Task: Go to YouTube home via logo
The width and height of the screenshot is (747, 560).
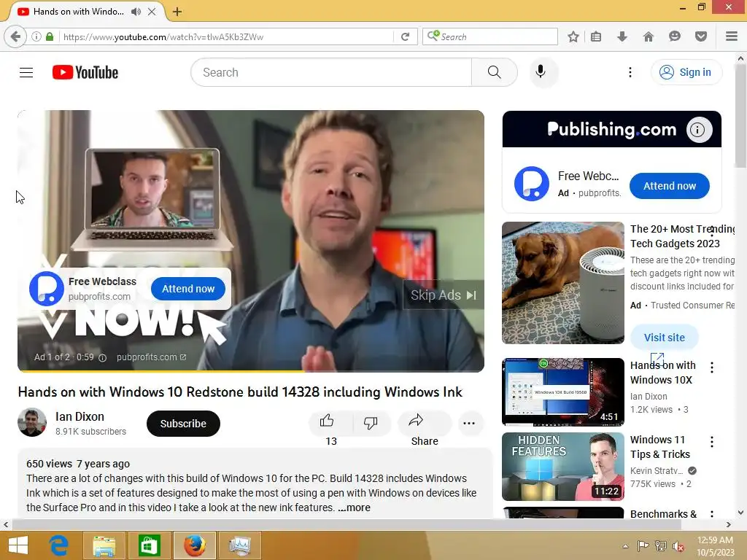Action: coord(85,72)
